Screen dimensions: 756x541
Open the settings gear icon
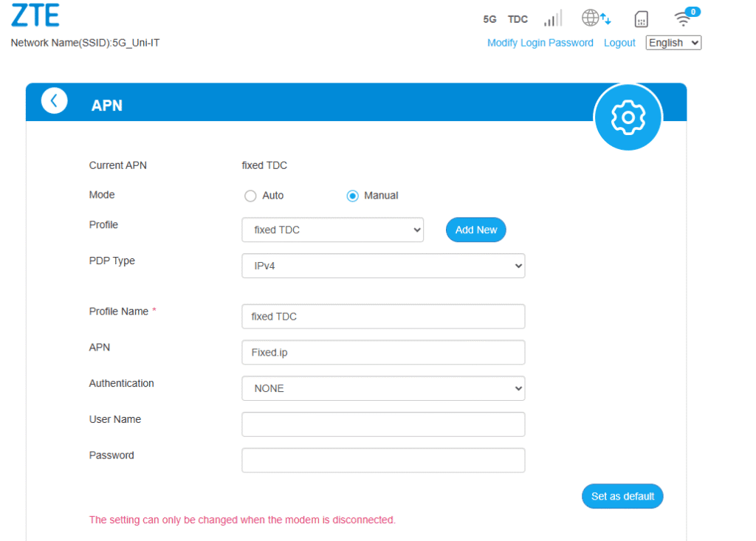[628, 117]
